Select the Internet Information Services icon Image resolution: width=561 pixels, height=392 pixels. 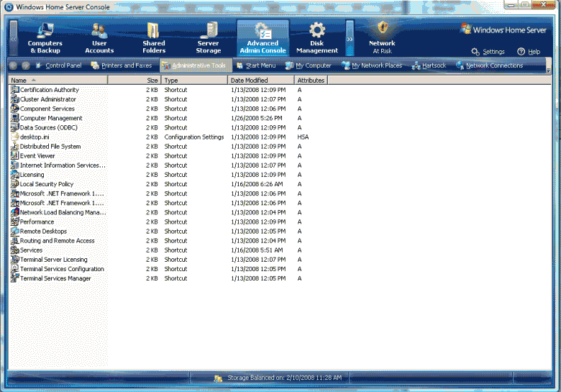(14, 165)
